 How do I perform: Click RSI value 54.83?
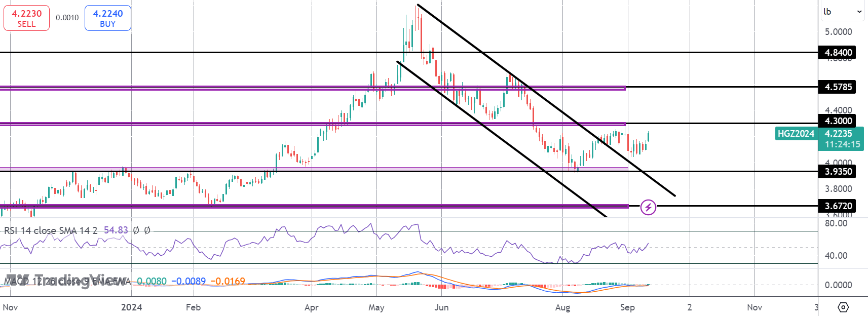[116, 230]
